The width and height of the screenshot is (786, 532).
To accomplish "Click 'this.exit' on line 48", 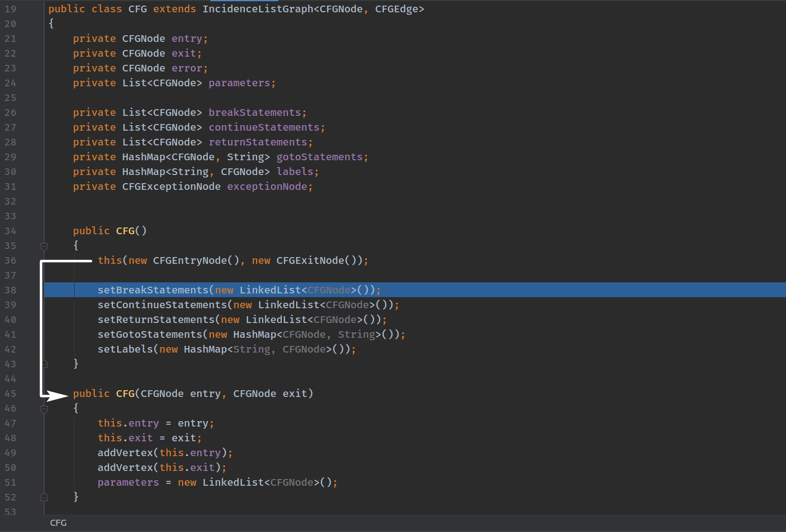I will coord(125,438).
